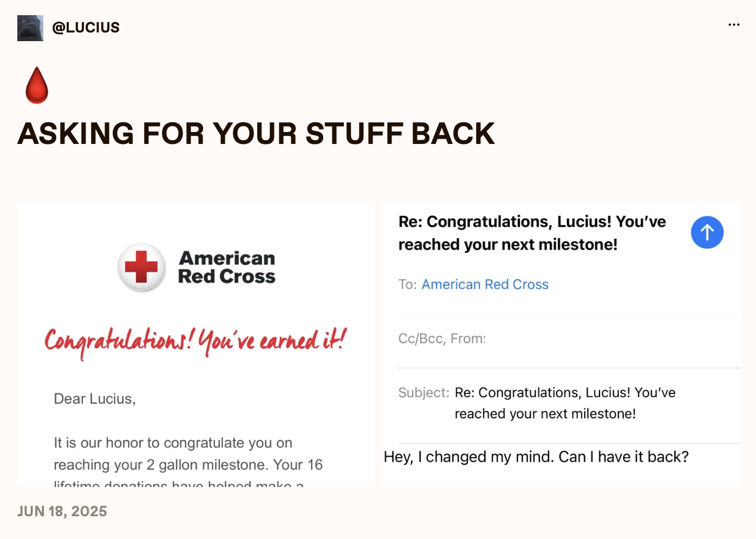The width and height of the screenshot is (756, 539).
Task: Click Lucius's profile avatar picture
Action: pyautogui.click(x=30, y=28)
